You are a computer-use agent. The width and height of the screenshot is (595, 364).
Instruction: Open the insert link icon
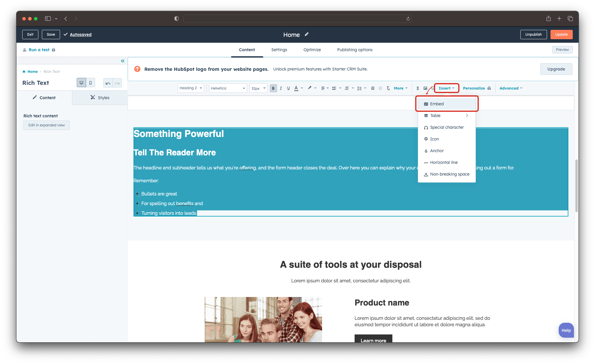[418, 88]
